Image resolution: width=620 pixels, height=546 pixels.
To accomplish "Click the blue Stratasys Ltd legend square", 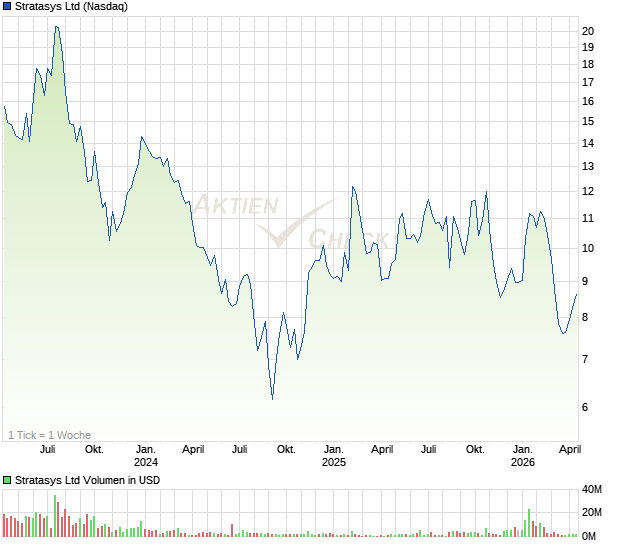I will [8, 7].
